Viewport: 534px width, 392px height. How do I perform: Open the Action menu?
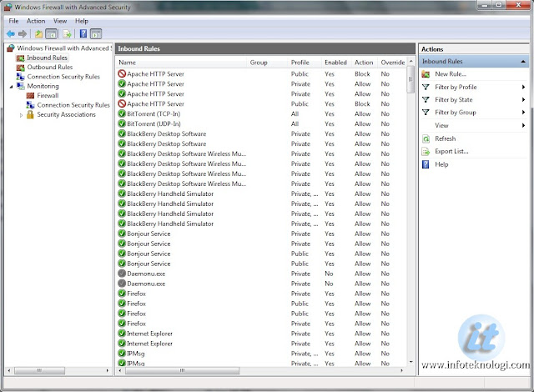pos(36,21)
